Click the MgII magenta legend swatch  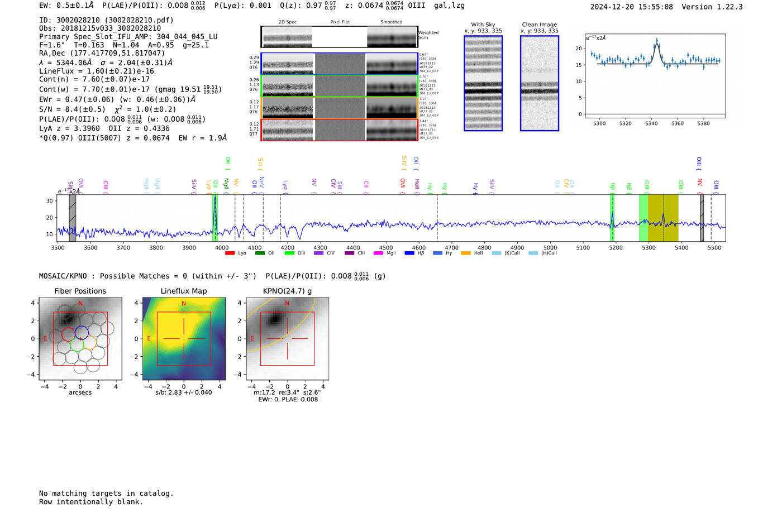coord(378,253)
